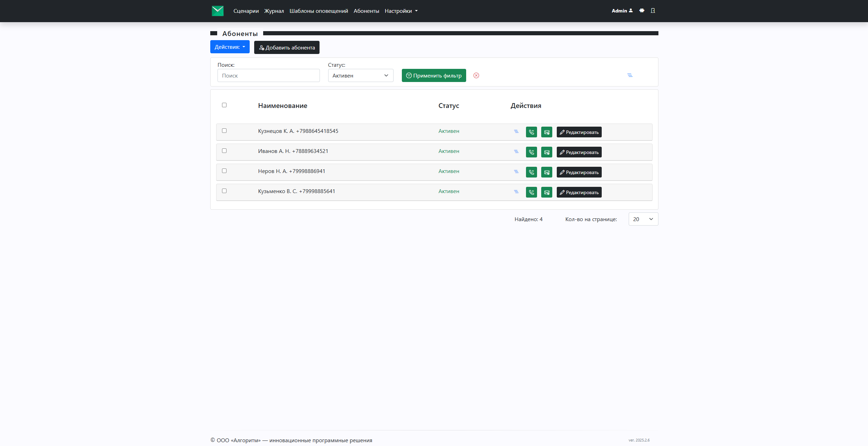Click Редактировать for Неров Н. А.

pos(579,172)
